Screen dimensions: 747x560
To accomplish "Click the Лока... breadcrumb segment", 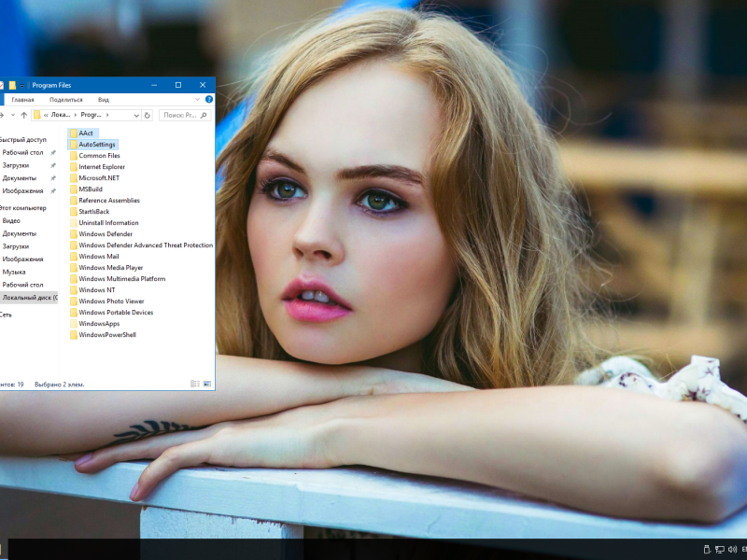I will click(x=61, y=115).
